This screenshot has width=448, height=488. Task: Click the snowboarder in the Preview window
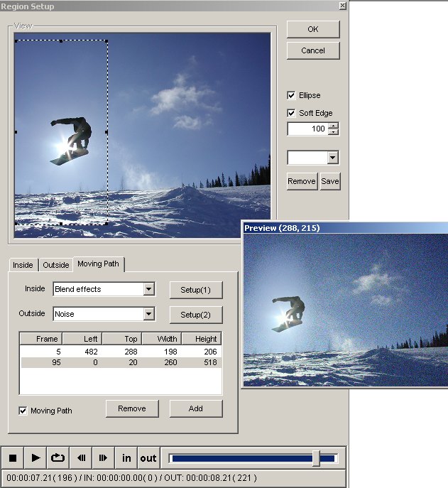pos(289,314)
